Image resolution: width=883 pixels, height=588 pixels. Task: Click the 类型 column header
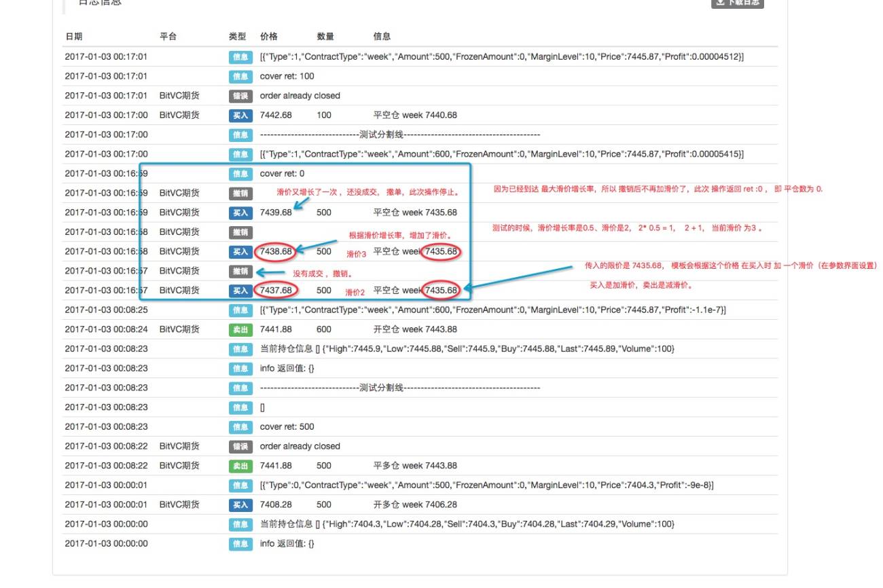point(238,37)
